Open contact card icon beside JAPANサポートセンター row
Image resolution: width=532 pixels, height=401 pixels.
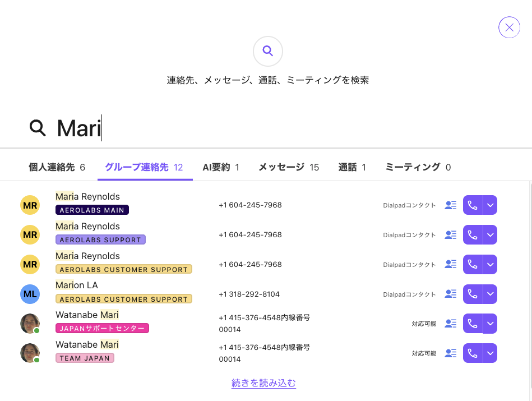[x=450, y=324]
